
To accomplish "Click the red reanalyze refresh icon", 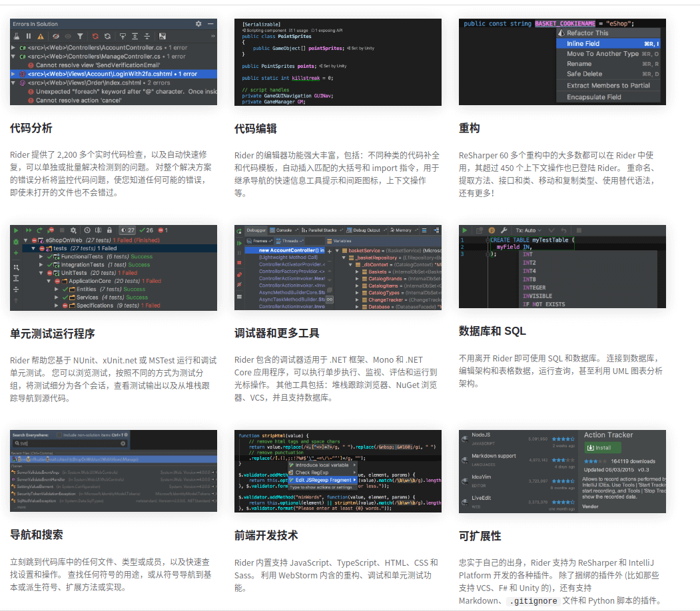I will click(95, 36).
